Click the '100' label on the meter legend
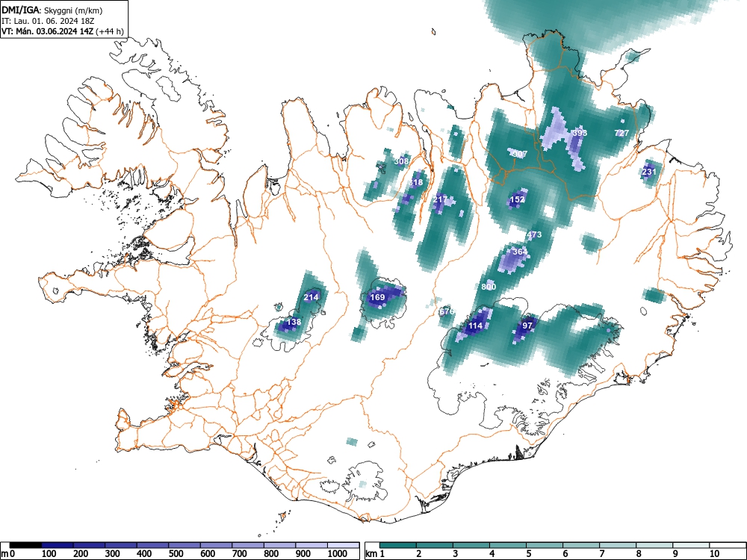Viewport: 747px width, 560px height. [49, 554]
